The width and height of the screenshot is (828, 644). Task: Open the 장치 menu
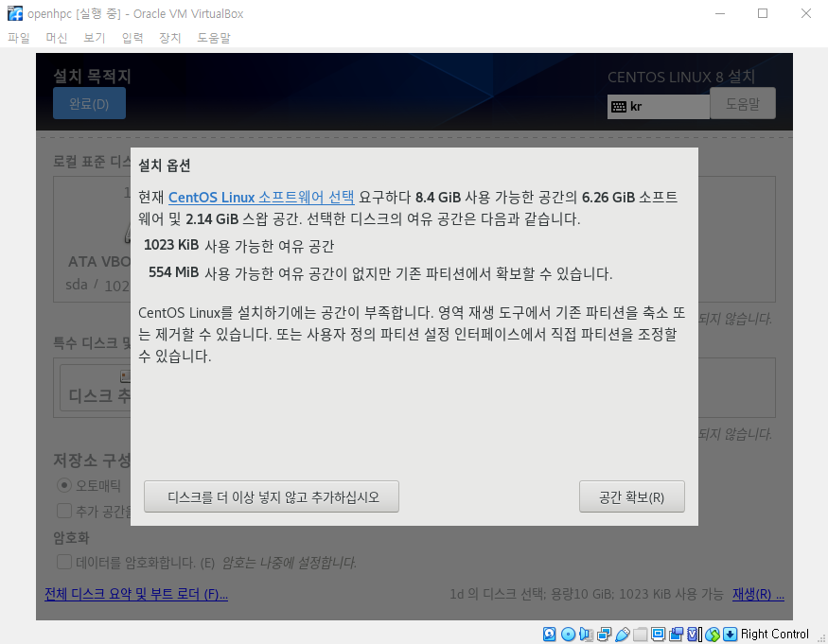[x=170, y=38]
